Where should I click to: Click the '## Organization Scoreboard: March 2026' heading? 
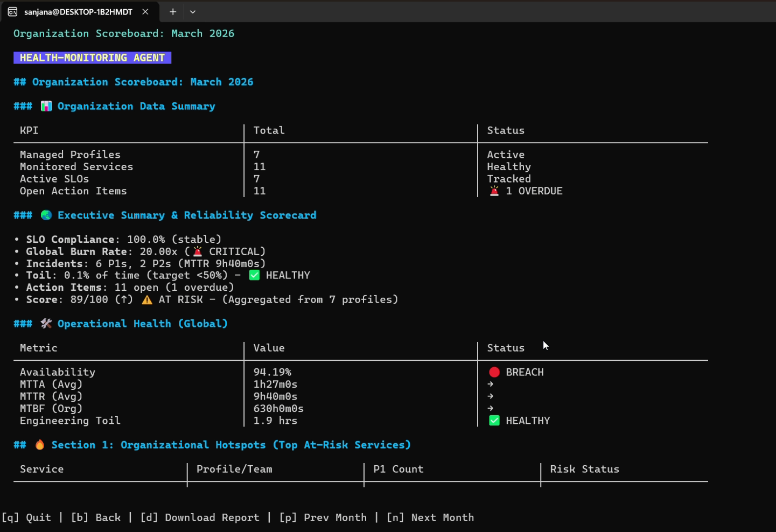coord(134,82)
